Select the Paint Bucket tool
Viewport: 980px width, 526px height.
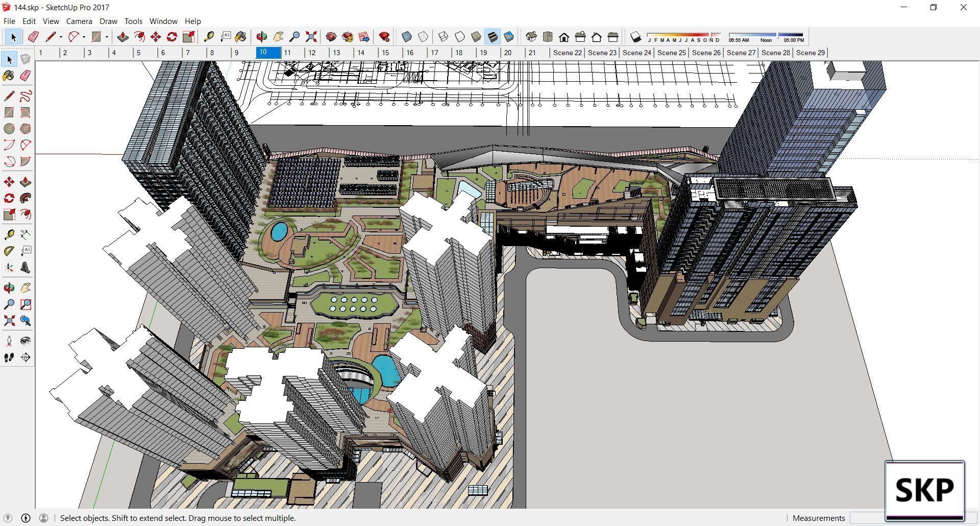tap(240, 36)
